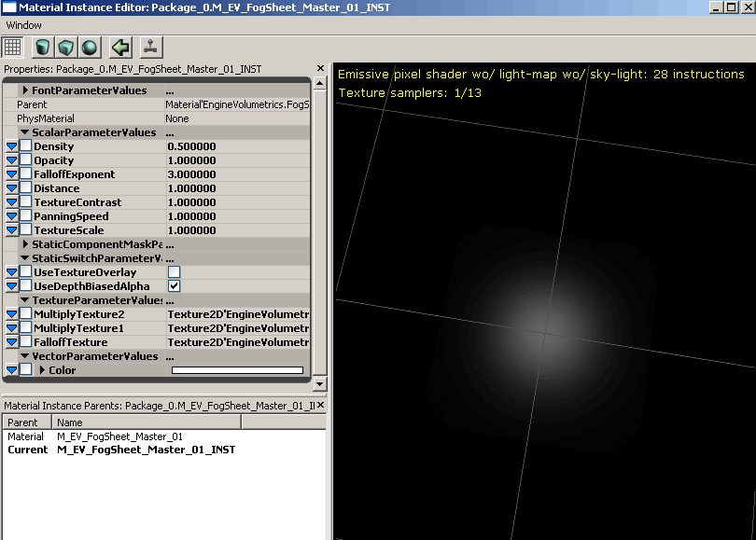Click blue arrow icon beside MultiplyTexture1
This screenshot has height=540, width=756.
[12, 328]
